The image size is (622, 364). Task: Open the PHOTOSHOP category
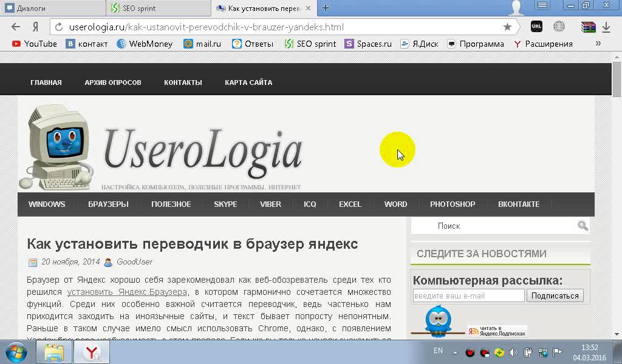coord(453,204)
